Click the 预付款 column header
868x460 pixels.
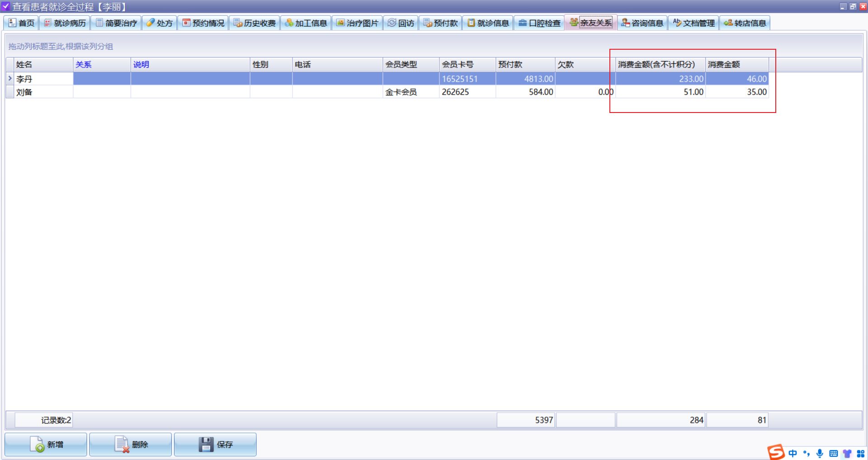(x=525, y=65)
